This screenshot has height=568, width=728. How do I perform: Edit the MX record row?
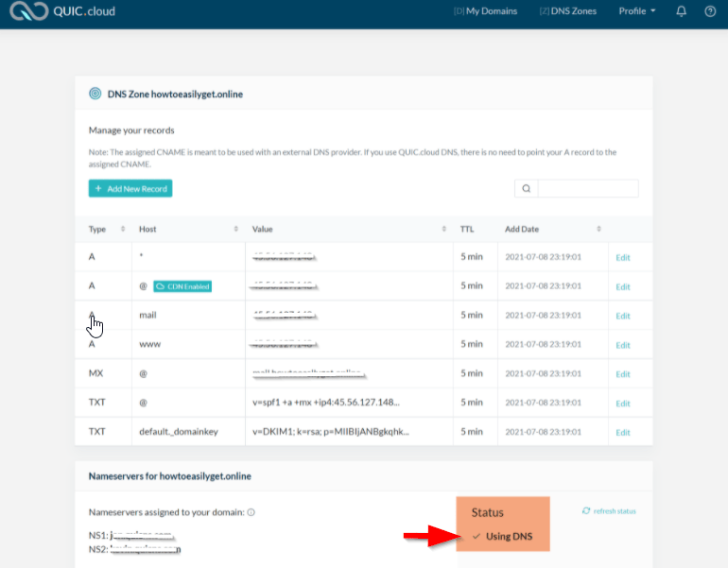click(x=622, y=374)
